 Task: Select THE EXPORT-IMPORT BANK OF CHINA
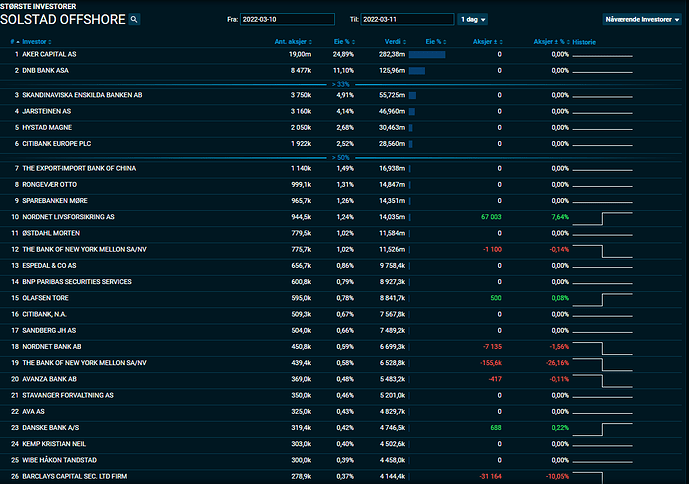tap(79, 168)
